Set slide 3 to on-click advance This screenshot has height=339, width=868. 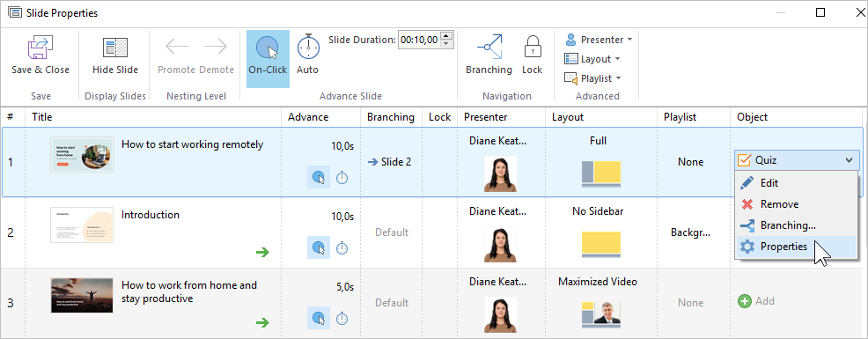point(319,318)
